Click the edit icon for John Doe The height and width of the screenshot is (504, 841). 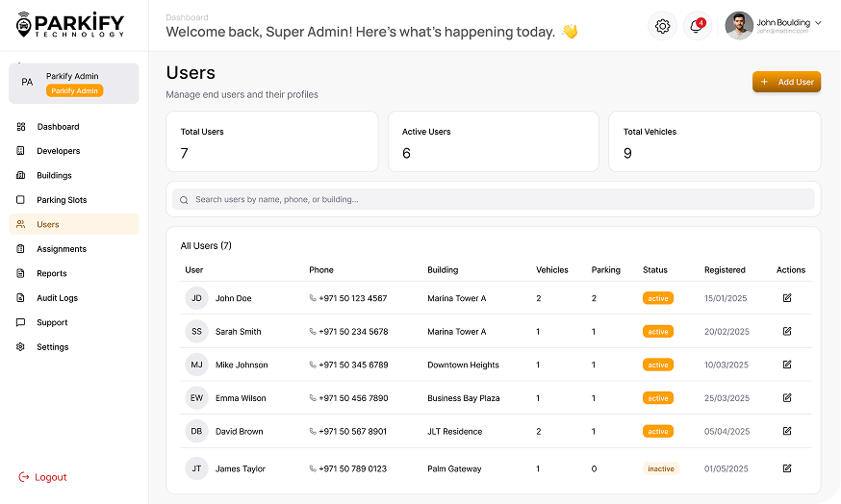click(x=787, y=298)
